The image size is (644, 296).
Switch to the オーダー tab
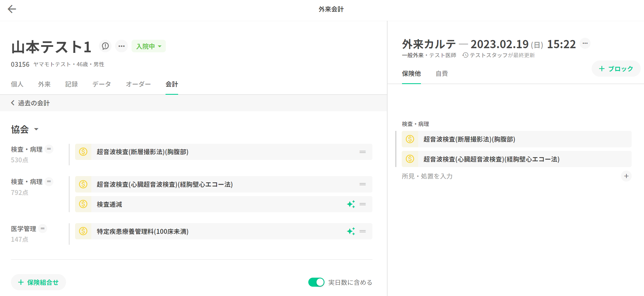(138, 84)
